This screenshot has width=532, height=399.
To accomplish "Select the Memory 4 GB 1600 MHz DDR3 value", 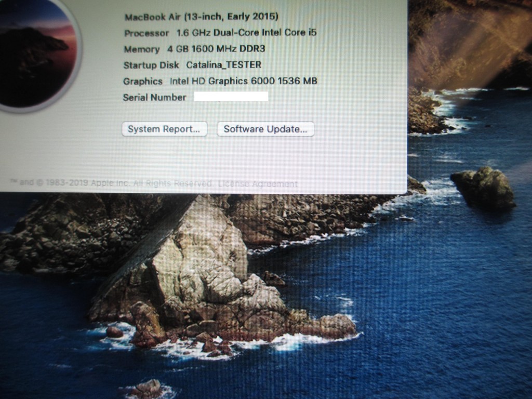I will pyautogui.click(x=216, y=49).
